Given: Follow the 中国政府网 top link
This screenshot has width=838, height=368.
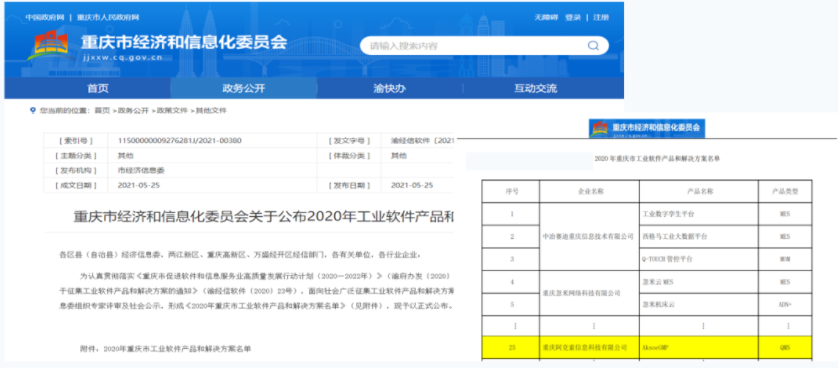Looking at the screenshot, I should pos(45,18).
